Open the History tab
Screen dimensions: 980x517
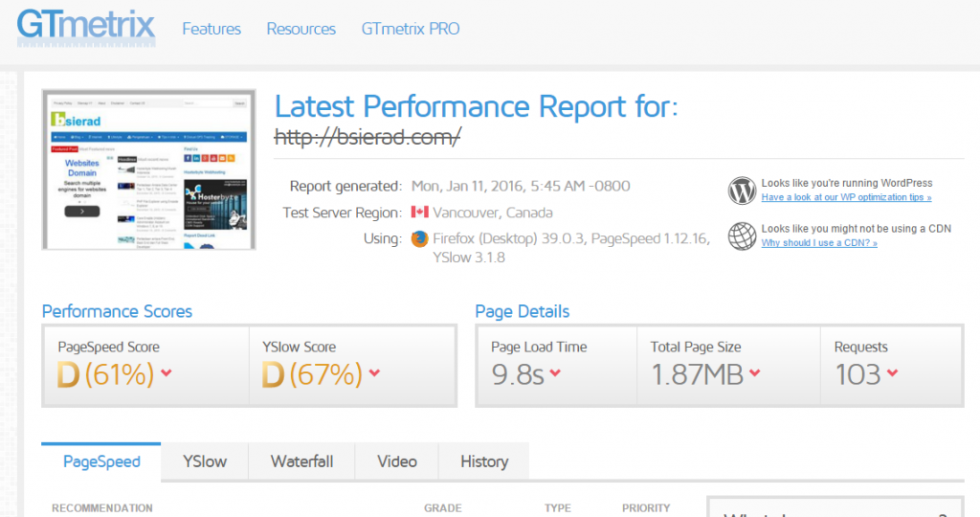(484, 462)
